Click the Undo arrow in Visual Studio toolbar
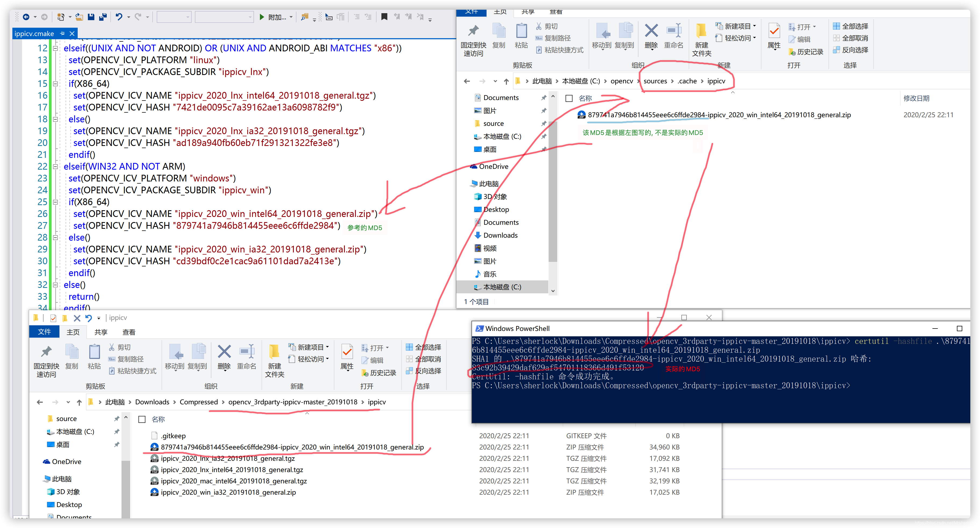Screen dimensions: 980x528 click(119, 17)
